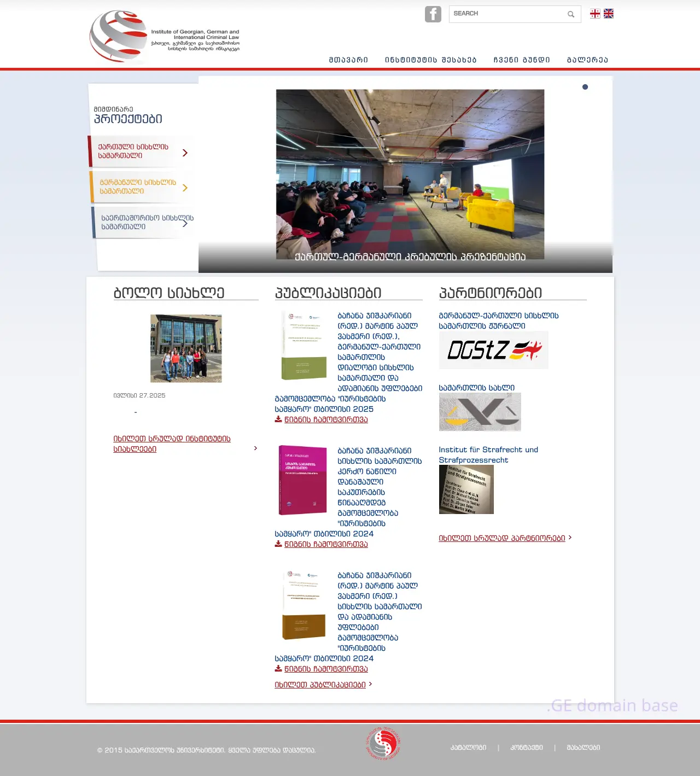Open the magenta book cover thumbnail
700x776 pixels.
(x=302, y=480)
